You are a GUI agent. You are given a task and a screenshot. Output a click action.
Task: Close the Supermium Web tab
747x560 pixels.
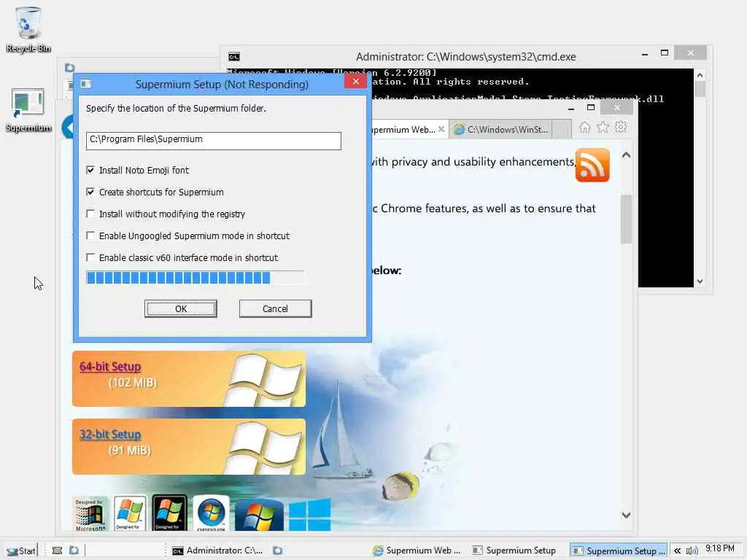pyautogui.click(x=441, y=129)
